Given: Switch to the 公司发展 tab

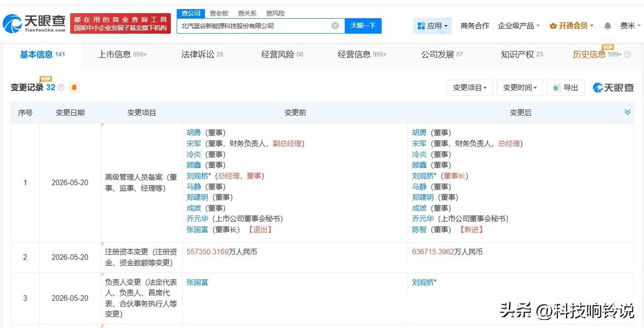Looking at the screenshot, I should point(442,54).
